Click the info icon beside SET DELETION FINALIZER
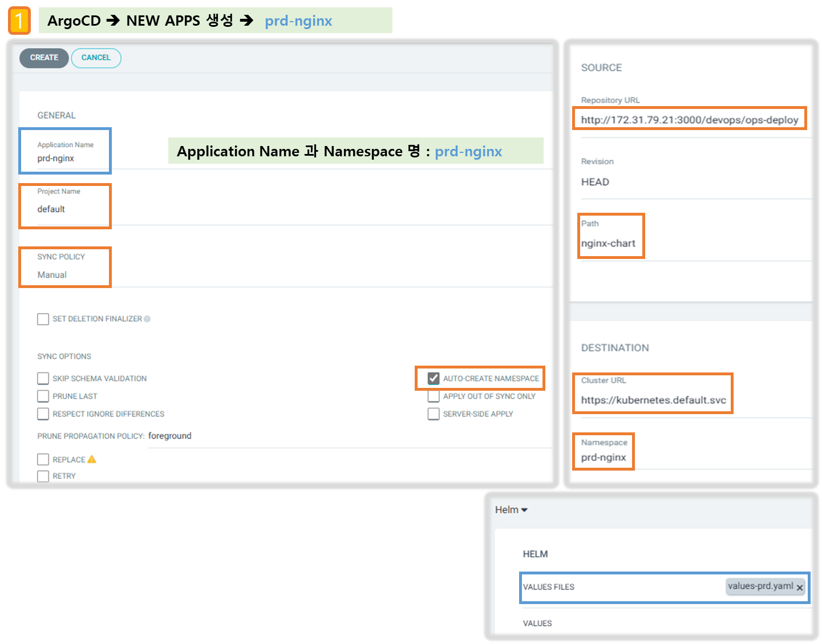 147,319
